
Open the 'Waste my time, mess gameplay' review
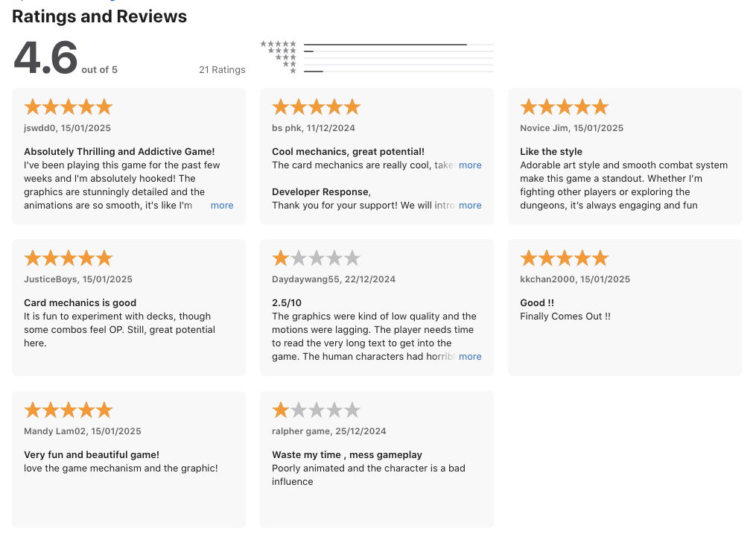[x=377, y=460]
